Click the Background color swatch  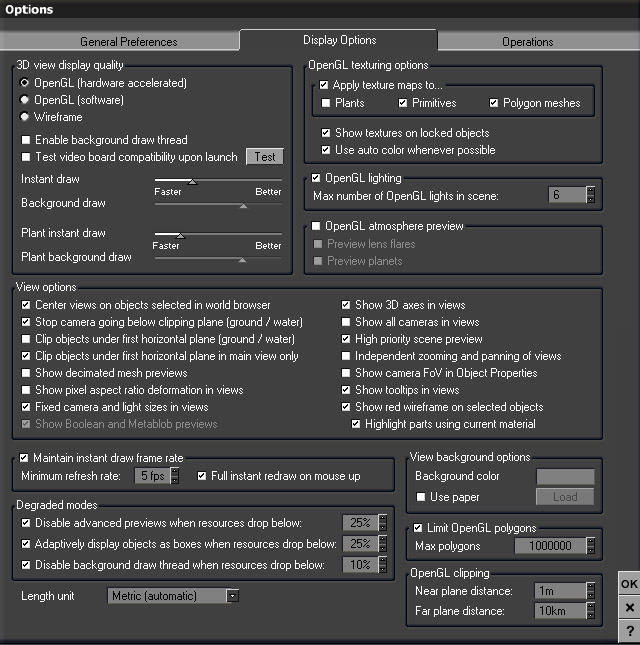[565, 476]
